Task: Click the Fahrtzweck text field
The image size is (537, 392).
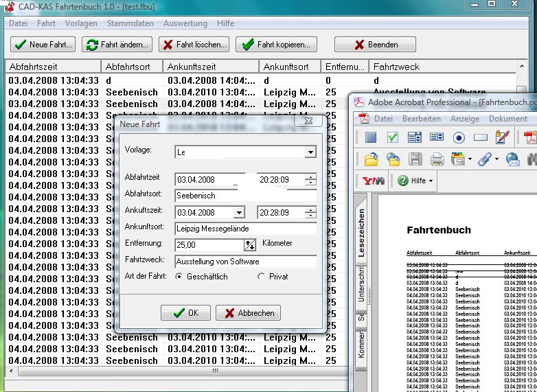Action: point(245,262)
